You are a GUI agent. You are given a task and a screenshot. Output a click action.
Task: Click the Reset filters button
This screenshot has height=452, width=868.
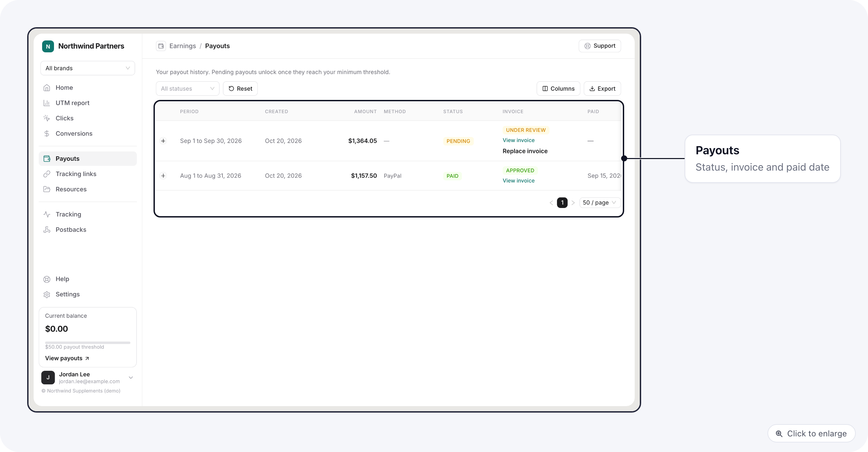coord(240,89)
